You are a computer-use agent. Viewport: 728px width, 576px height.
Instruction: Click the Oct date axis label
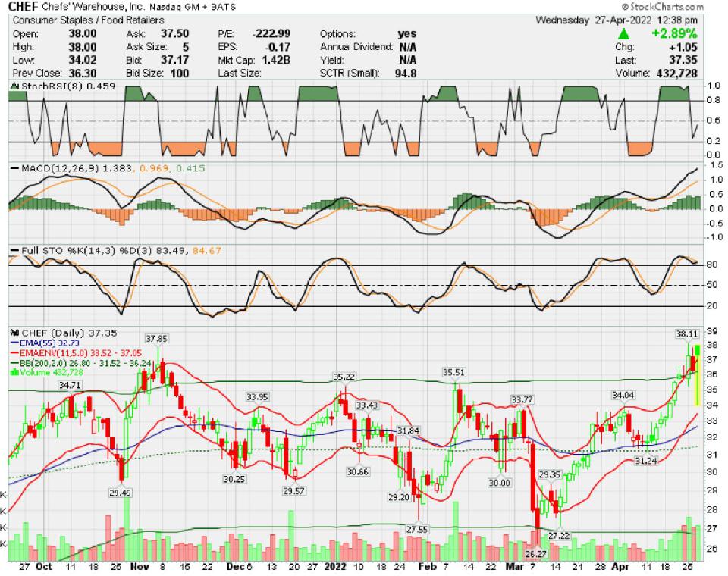click(43, 567)
